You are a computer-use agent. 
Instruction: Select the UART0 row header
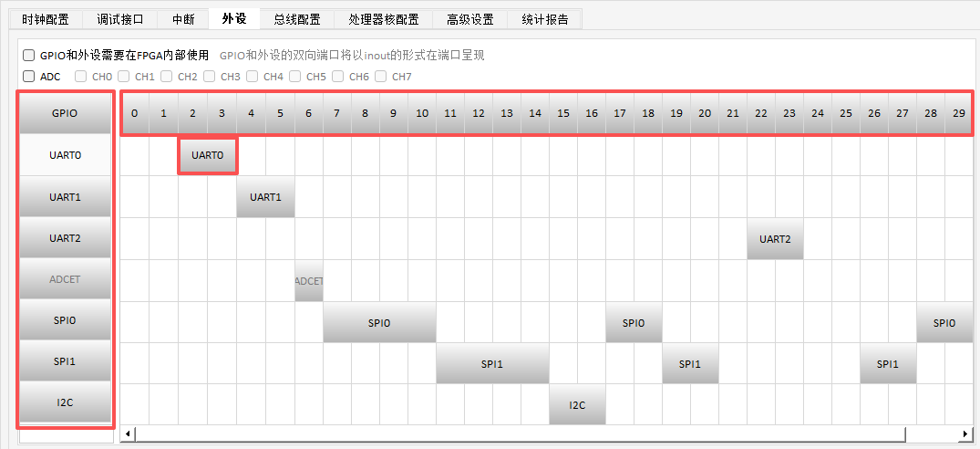(65, 155)
